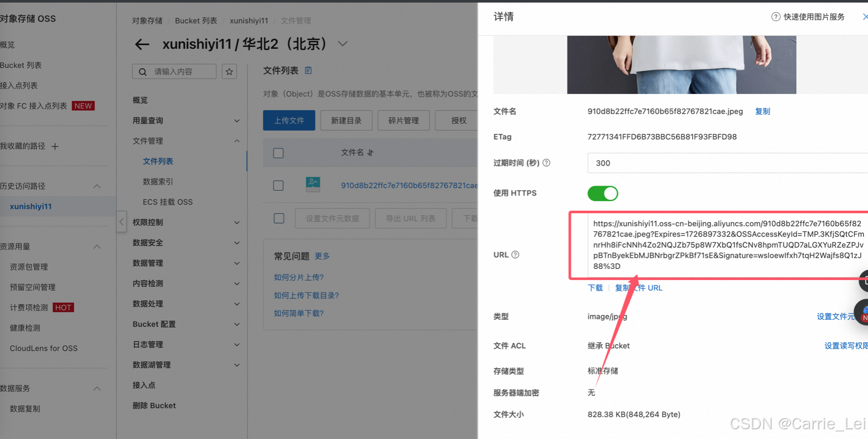The image size is (868, 439).
Task: Open the 910d8b22ffc7e7160b65f82767821cae file link
Action: 409,186
